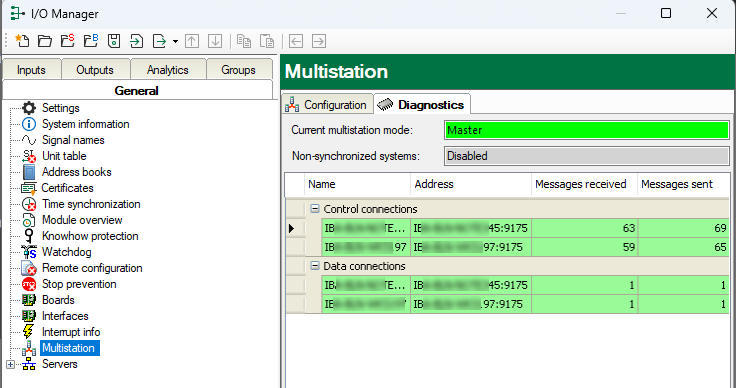The height and width of the screenshot is (388, 736).
Task: Click the Watchdog icon
Action: pyautogui.click(x=29, y=252)
